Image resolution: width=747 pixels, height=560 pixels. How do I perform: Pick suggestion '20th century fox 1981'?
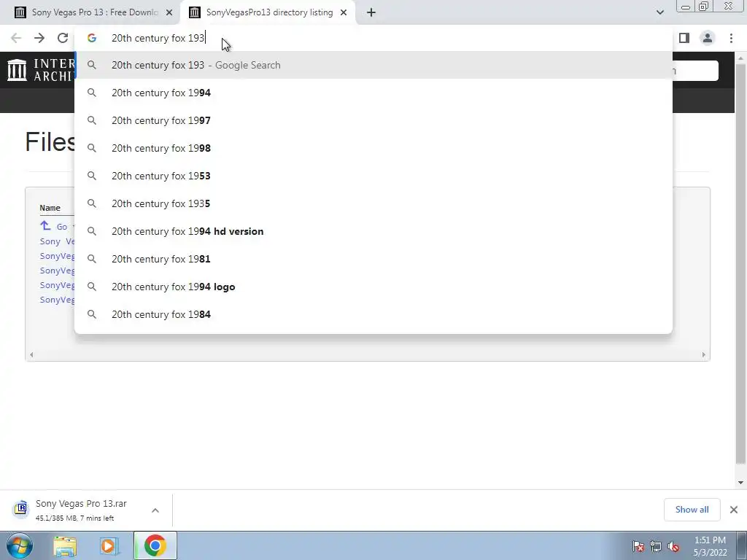click(x=373, y=259)
